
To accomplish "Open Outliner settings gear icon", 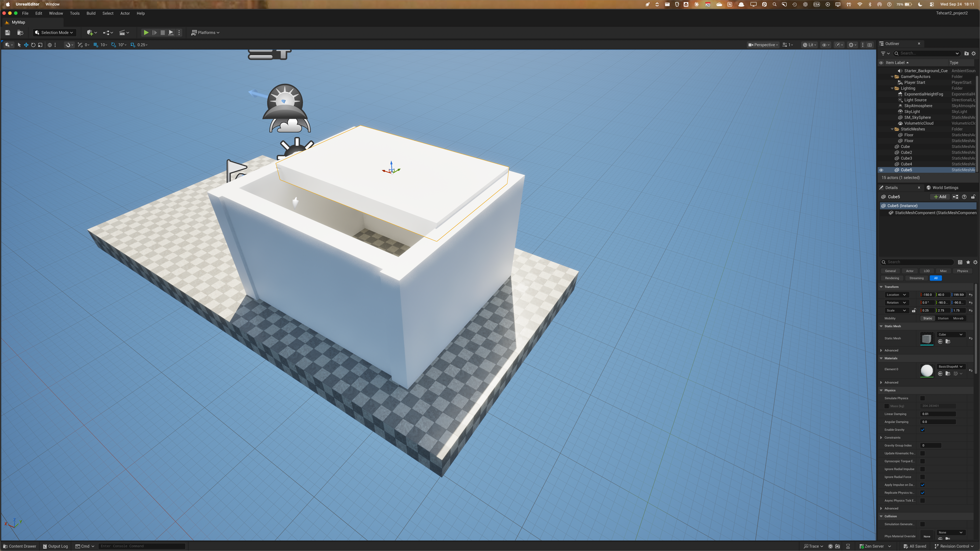I will click(974, 54).
